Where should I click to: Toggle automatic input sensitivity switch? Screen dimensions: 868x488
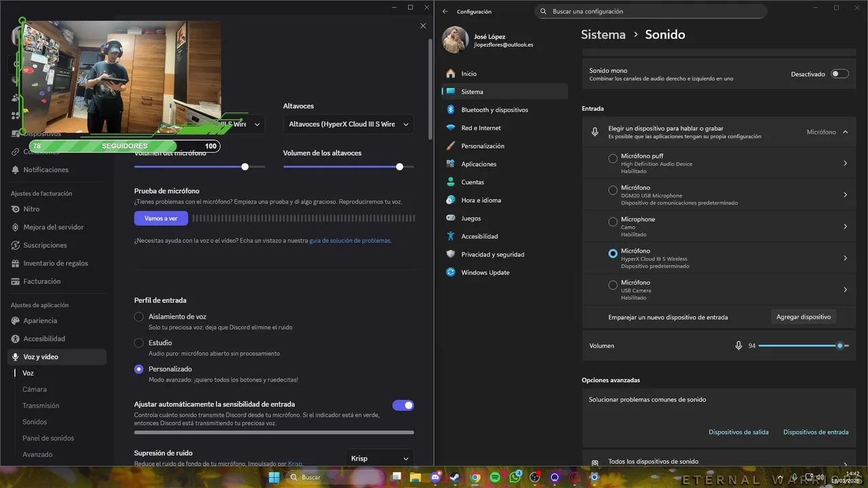(403, 405)
